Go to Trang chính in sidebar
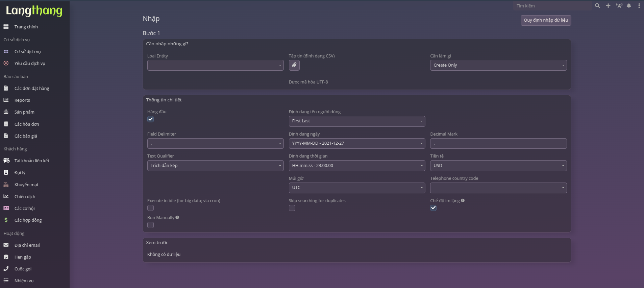Viewport: 644px width, 288px height. (x=26, y=27)
